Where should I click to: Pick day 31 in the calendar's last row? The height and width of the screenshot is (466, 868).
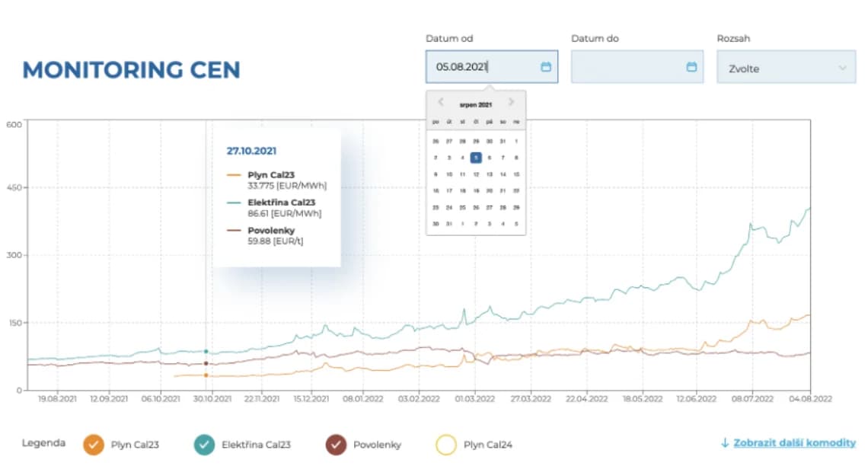449,224
